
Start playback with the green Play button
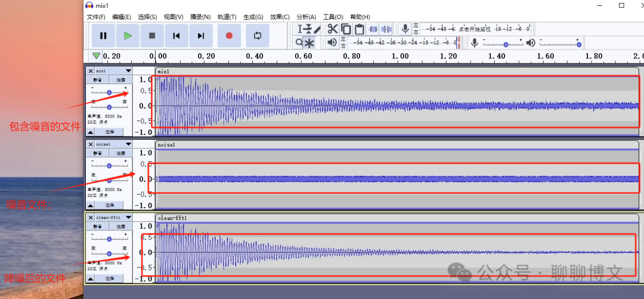tap(128, 36)
